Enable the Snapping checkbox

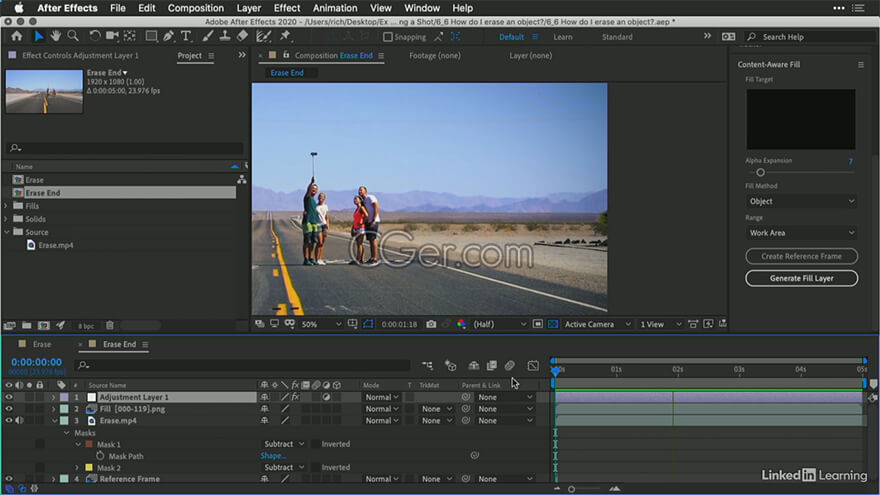pos(388,37)
